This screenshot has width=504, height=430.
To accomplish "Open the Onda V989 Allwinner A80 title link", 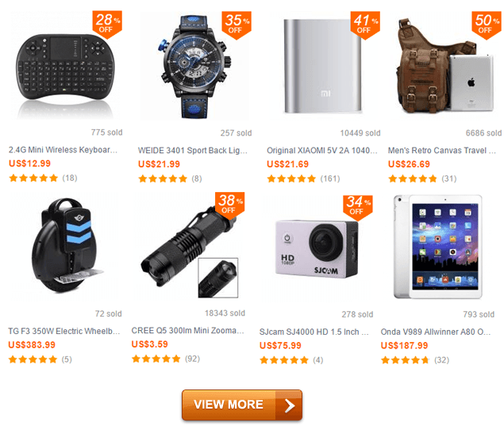I will point(436,332).
